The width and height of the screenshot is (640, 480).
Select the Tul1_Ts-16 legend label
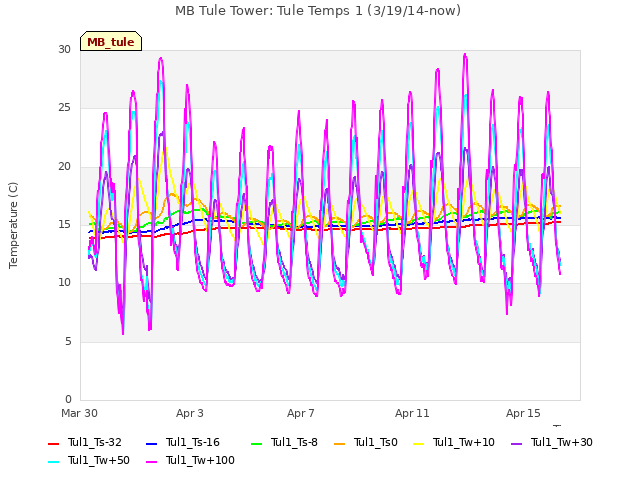[193, 442]
